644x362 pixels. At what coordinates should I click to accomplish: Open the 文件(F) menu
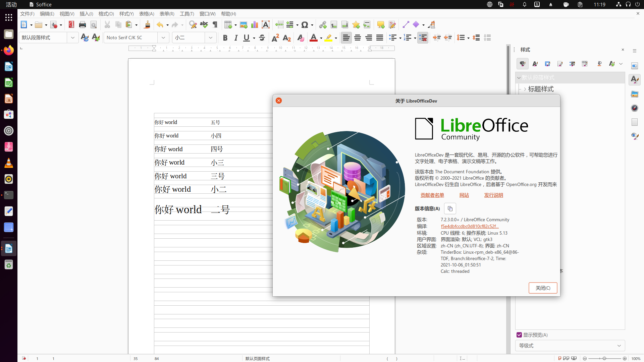click(27, 14)
